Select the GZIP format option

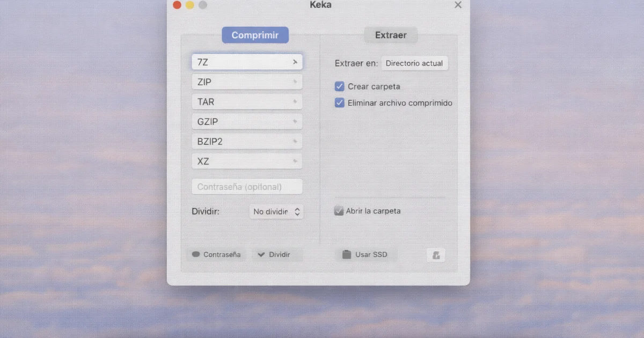tap(247, 122)
